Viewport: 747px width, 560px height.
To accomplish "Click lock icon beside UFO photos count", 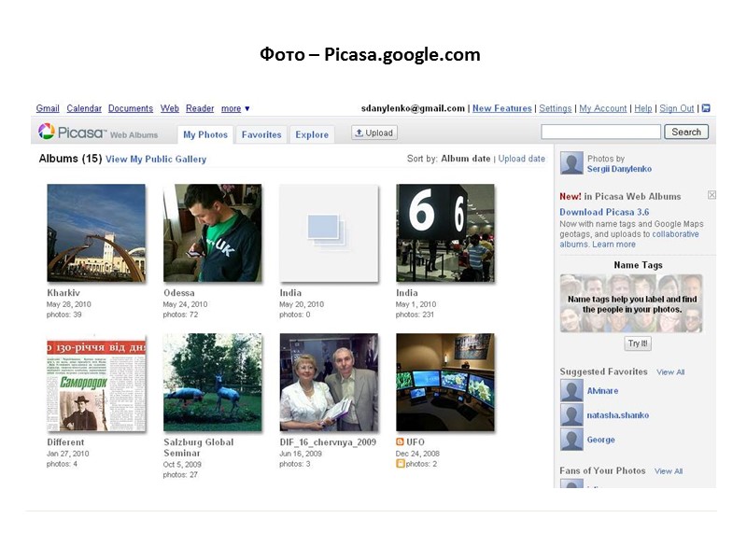I will click(x=401, y=463).
